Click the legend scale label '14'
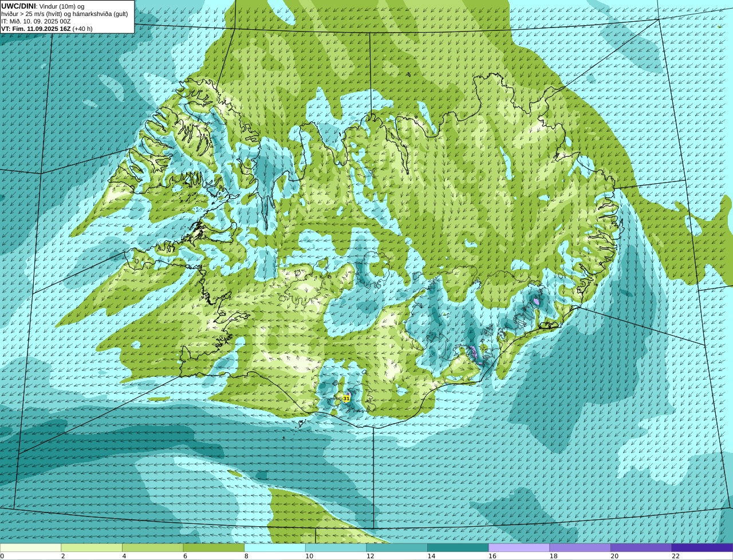Image resolution: width=733 pixels, height=560 pixels. (431, 556)
